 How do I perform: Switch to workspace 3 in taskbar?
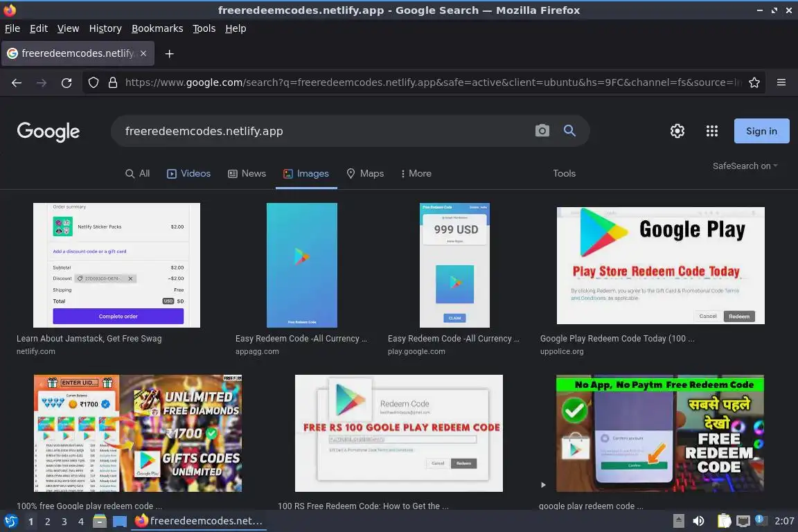pyautogui.click(x=64, y=522)
